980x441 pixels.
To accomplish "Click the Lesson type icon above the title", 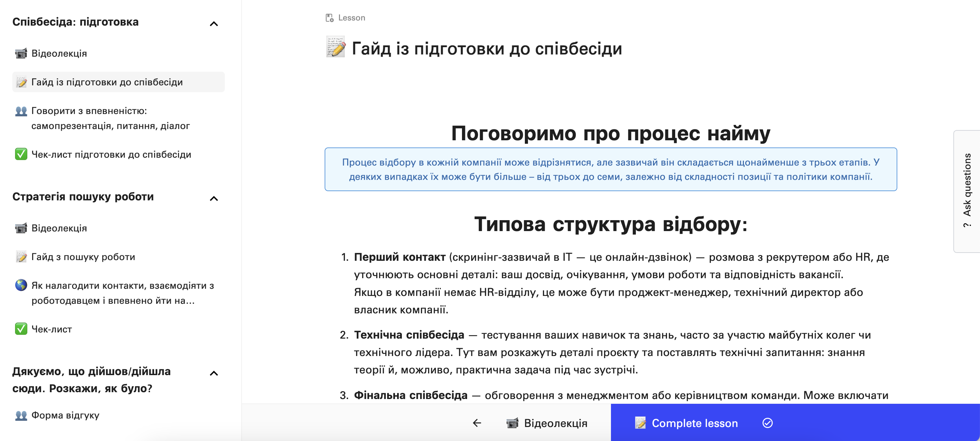I will tap(329, 18).
